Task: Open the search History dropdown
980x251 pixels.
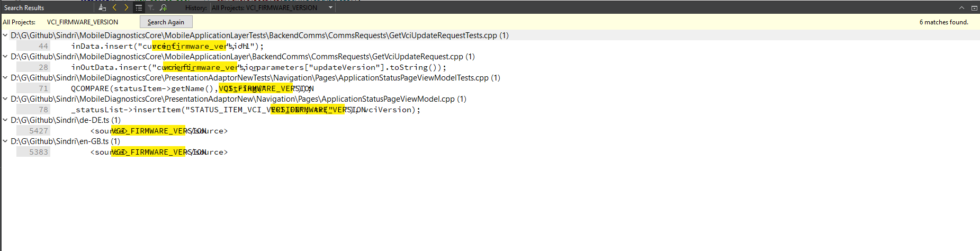Action: (330, 8)
